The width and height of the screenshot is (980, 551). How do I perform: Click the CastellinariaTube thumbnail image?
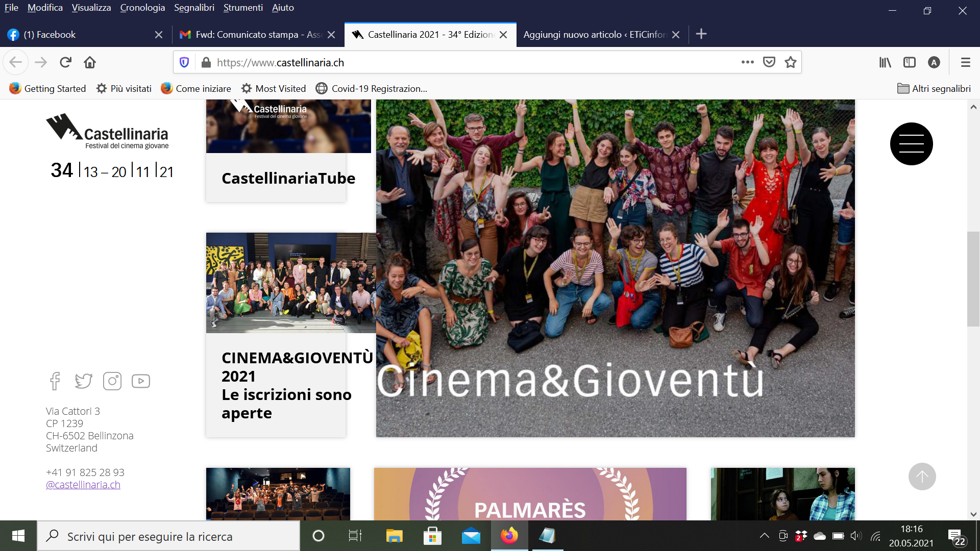pyautogui.click(x=288, y=126)
